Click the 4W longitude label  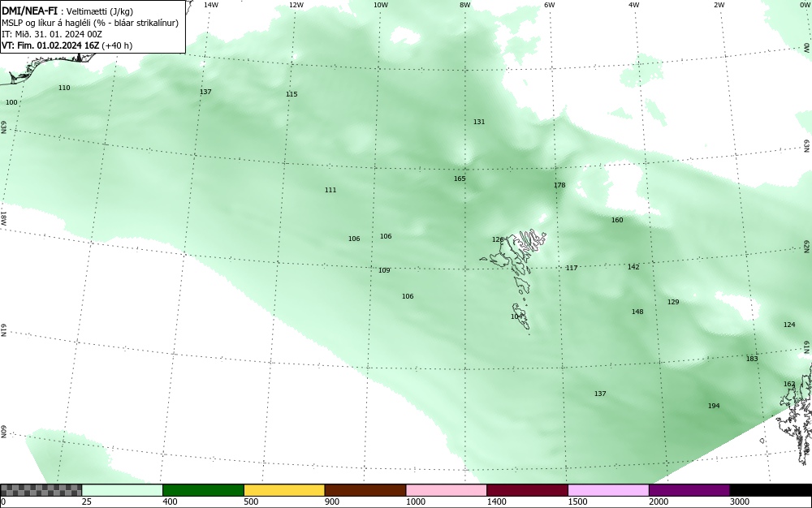pos(634,5)
